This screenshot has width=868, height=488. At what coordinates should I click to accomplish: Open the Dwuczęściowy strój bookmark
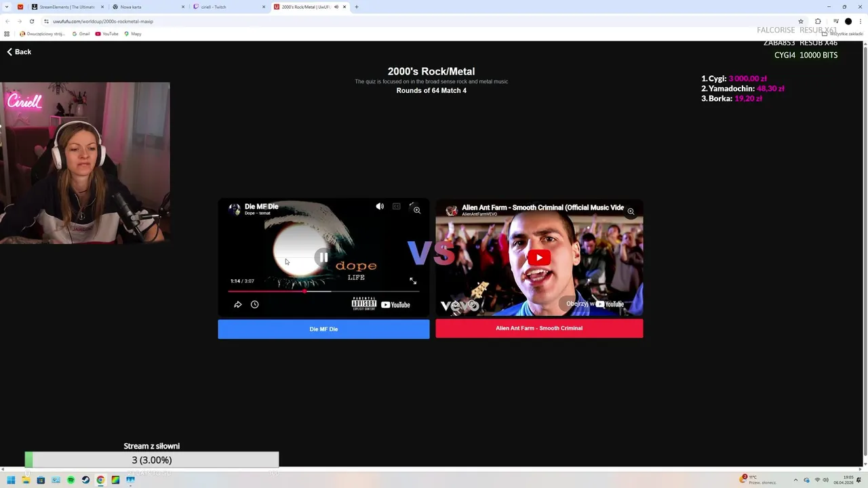tap(43, 33)
